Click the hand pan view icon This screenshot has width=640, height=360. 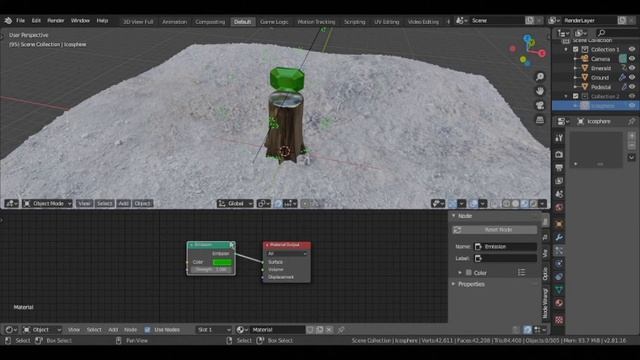click(x=540, y=91)
